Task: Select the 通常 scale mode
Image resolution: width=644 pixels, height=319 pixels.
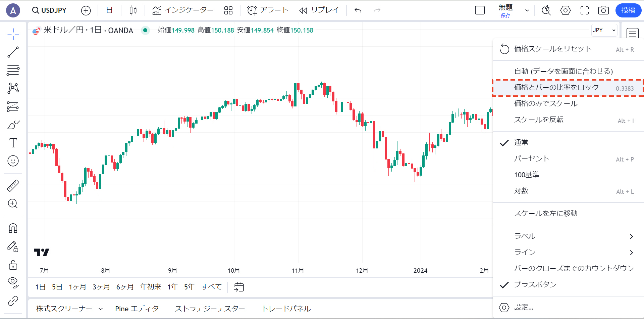Action: [569, 143]
